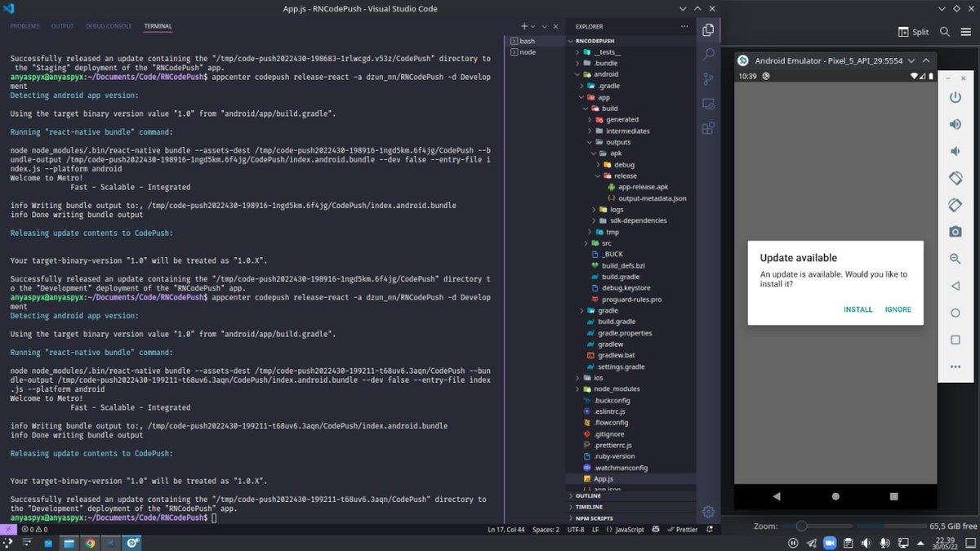This screenshot has width=980, height=551.
Task: Tap INSTALL in the update dialog
Action: 858,309
